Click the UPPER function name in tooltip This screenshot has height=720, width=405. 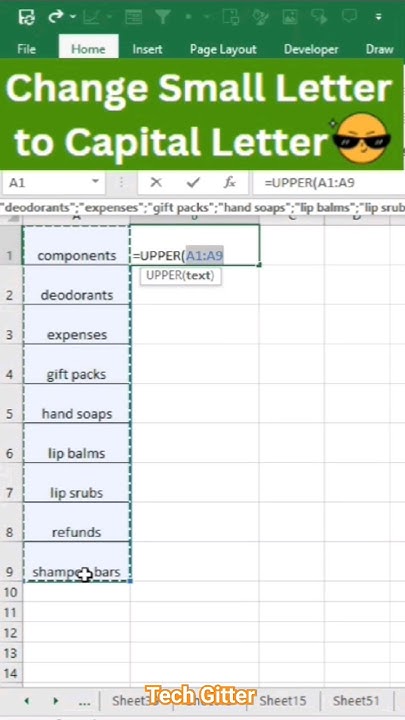point(162,276)
